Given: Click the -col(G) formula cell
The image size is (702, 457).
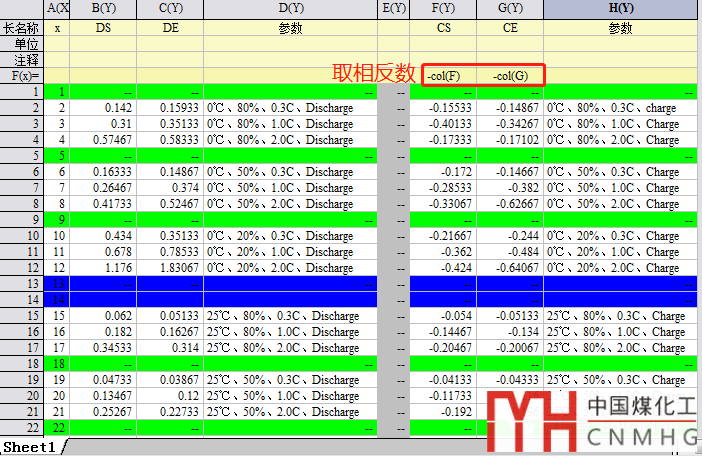Looking at the screenshot, I should (x=510, y=75).
